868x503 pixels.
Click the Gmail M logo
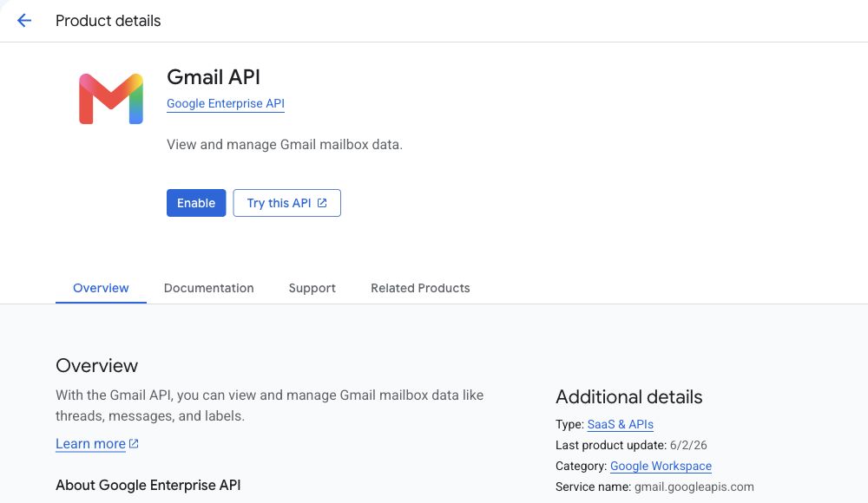pyautogui.click(x=111, y=99)
